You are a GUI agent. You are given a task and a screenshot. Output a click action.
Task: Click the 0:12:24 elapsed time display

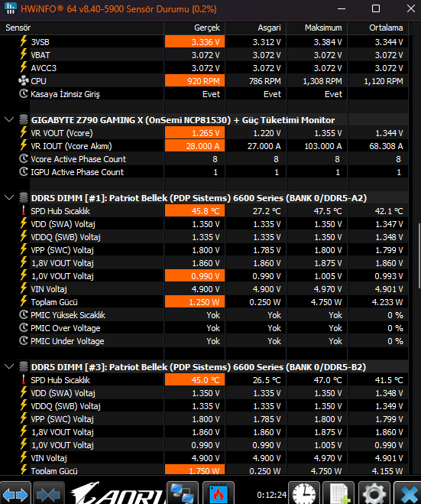tap(271, 494)
